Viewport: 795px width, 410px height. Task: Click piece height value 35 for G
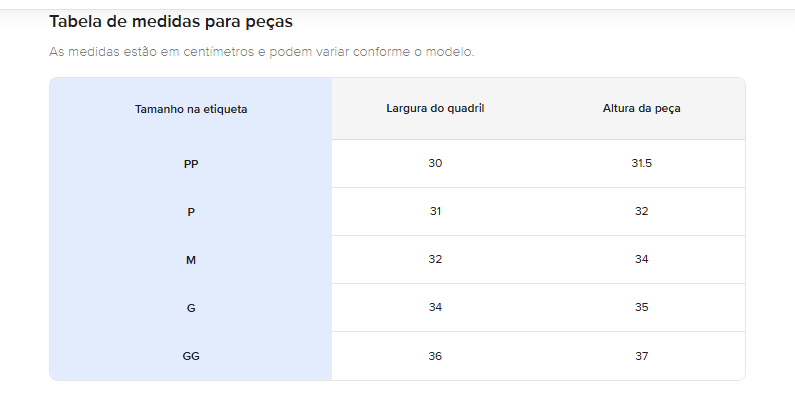pyautogui.click(x=641, y=307)
